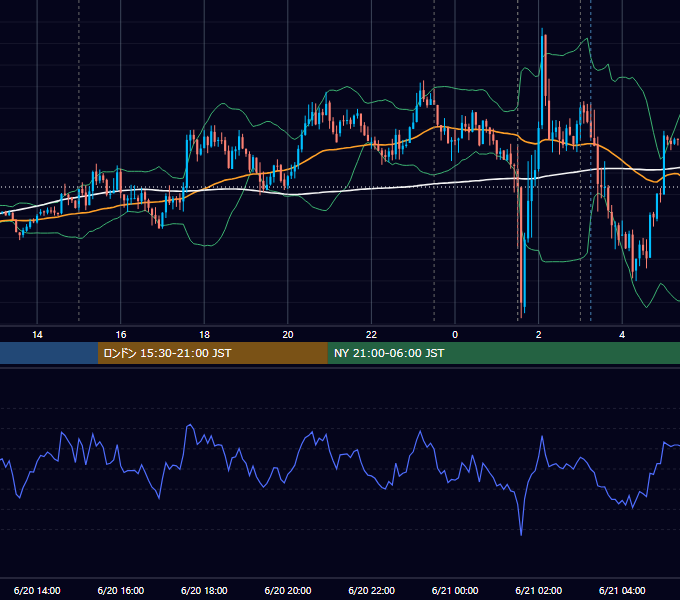Click the oscillator's highest peak near 6/20 17:40
The image size is (680, 600).
(189, 426)
